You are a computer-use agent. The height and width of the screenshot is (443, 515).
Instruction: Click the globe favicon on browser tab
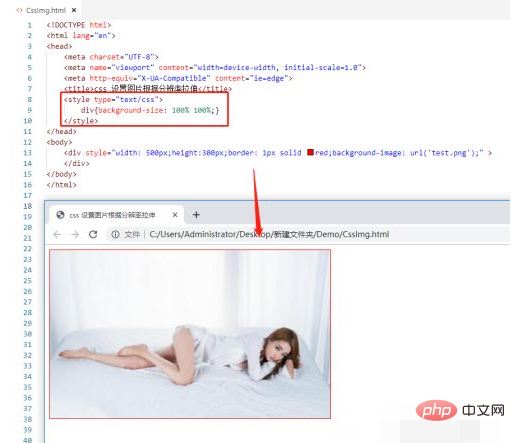60,215
